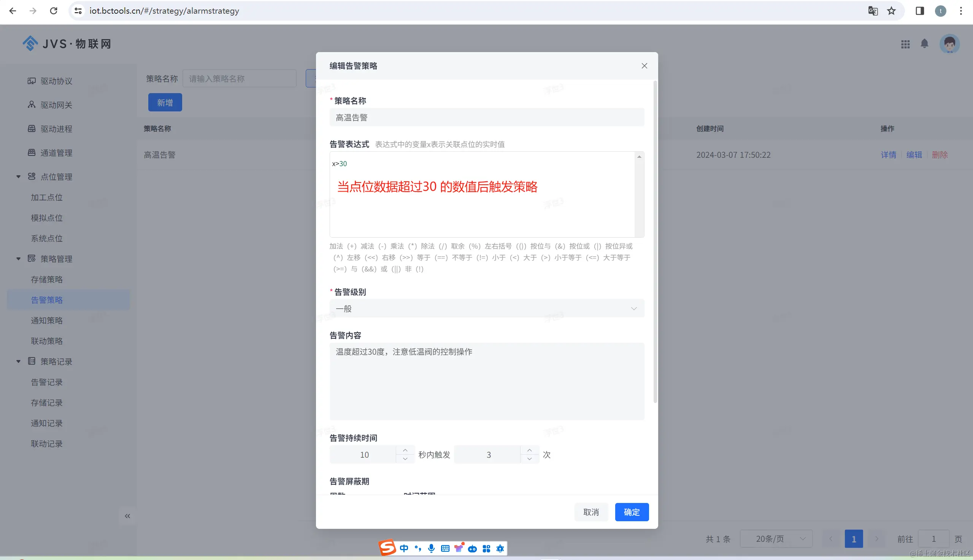Open the apps grid icon

905,44
